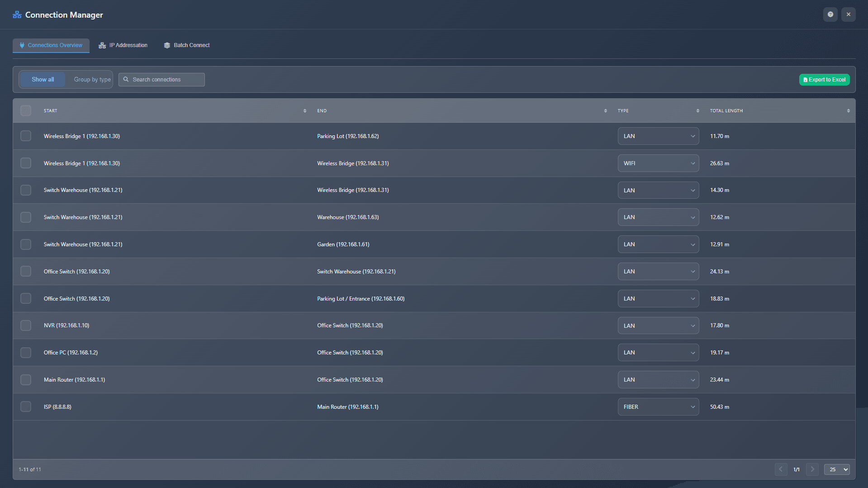This screenshot has height=488, width=868.
Task: Sort by TOTAL LENGTH column sort arrows
Action: tap(848, 111)
